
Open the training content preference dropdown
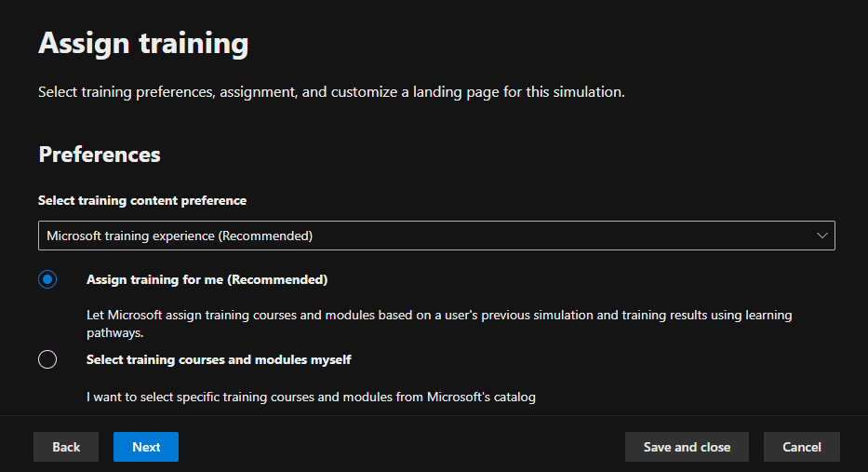point(435,236)
